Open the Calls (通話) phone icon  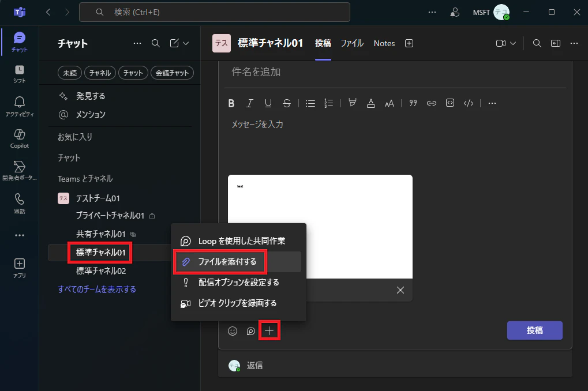click(x=19, y=203)
